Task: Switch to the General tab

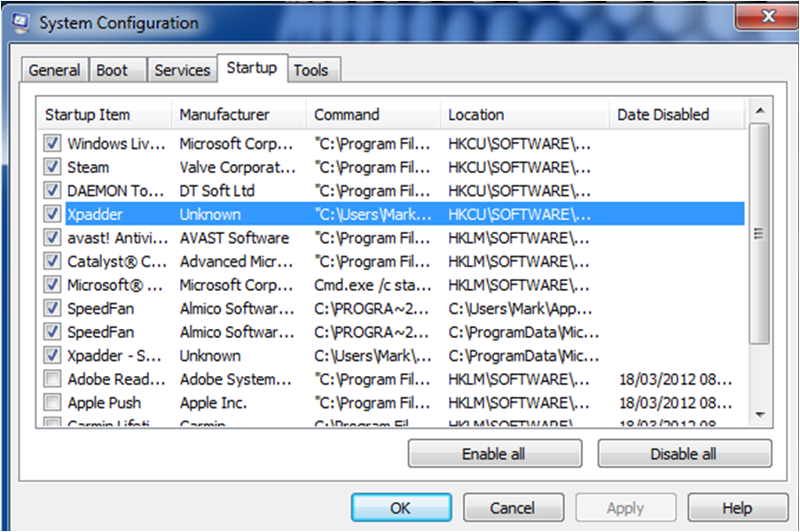Action: [x=53, y=69]
